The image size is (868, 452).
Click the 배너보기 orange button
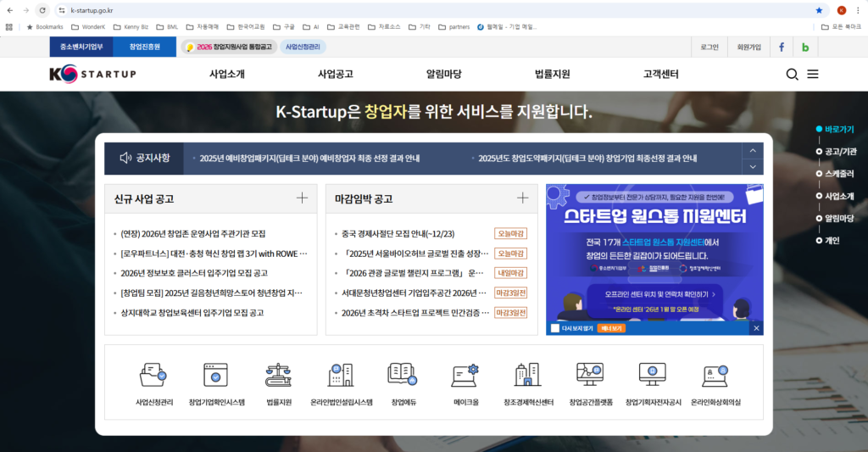[x=611, y=328]
